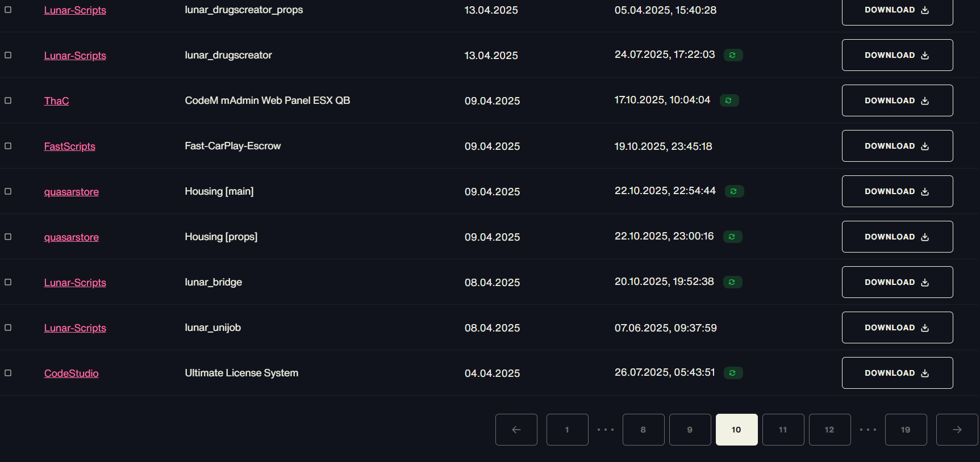Go to page 11
This screenshot has height=462, width=980.
click(x=783, y=430)
